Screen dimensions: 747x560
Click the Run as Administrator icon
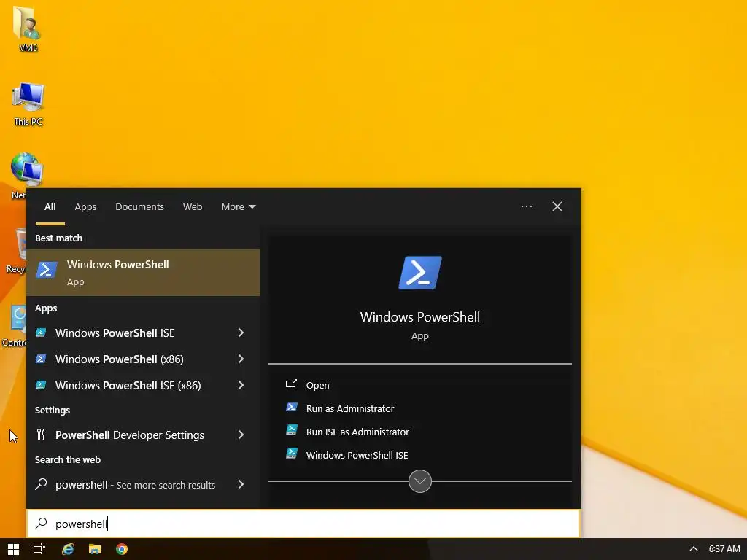pyautogui.click(x=292, y=407)
